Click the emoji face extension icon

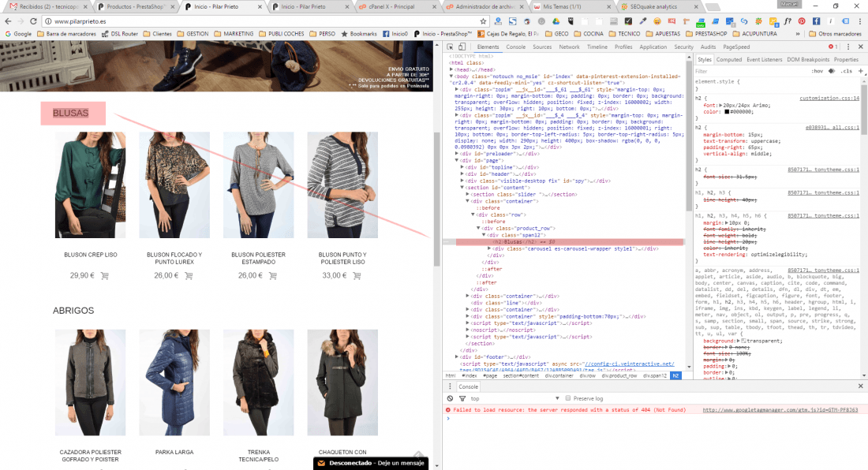[x=657, y=21]
